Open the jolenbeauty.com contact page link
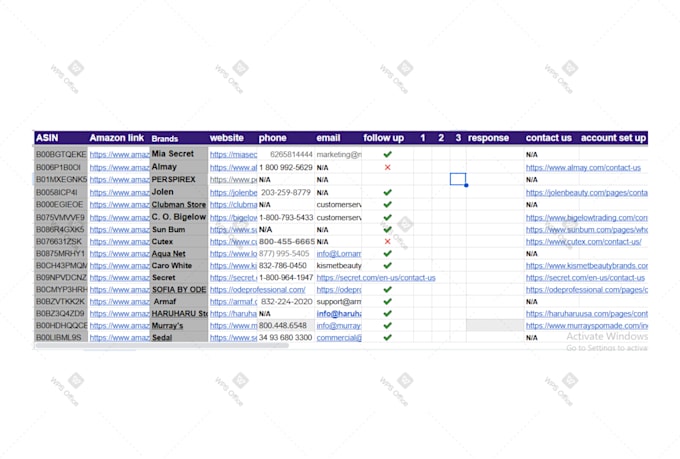680x459 pixels. 587,193
